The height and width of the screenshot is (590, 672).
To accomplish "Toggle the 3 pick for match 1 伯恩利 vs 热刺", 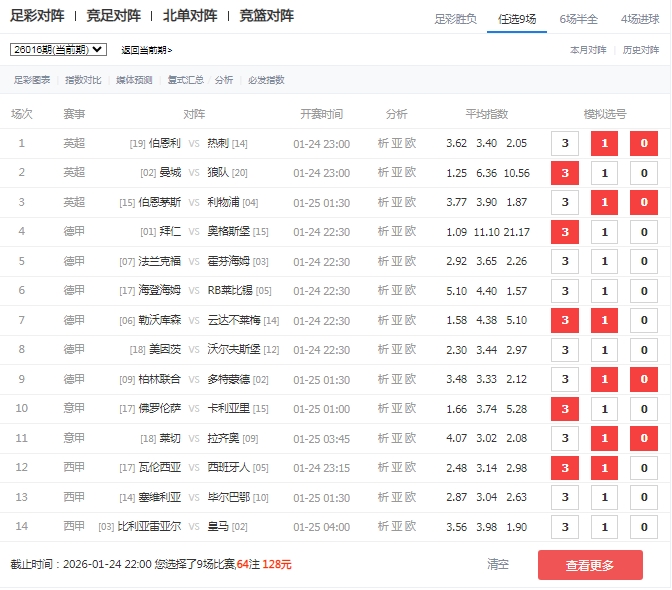I will click(565, 144).
